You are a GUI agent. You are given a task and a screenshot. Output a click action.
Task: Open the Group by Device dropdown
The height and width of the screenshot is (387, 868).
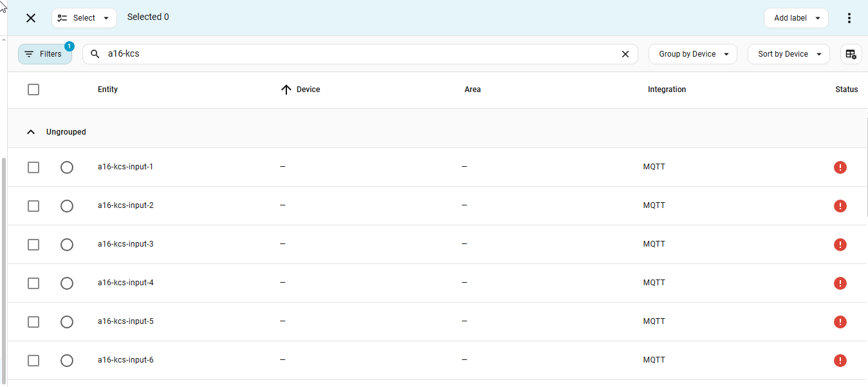[x=692, y=54]
